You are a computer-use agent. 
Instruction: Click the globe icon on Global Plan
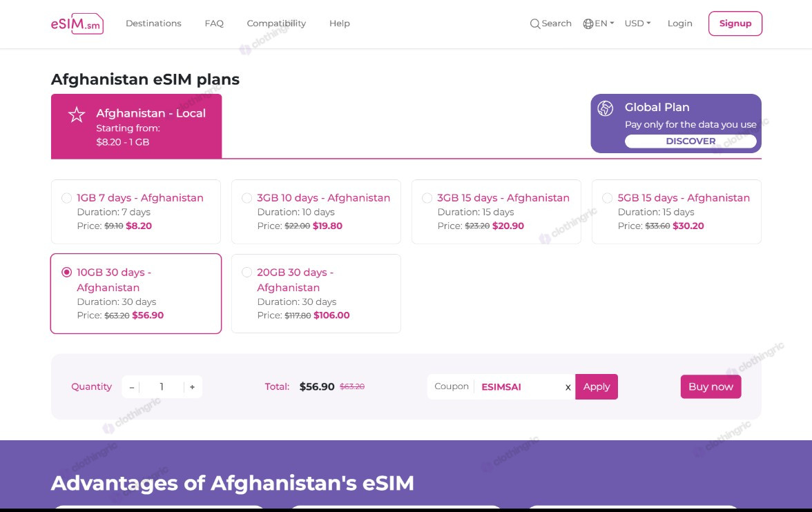606,108
